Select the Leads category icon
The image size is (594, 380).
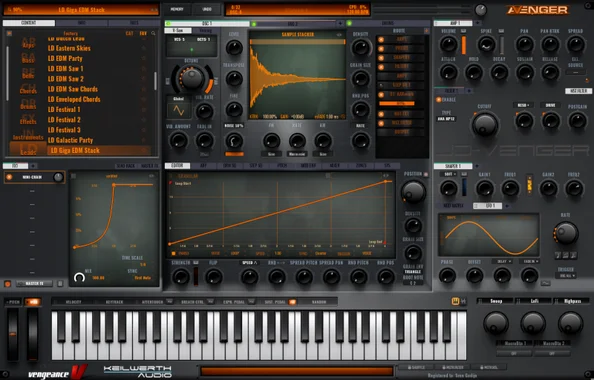click(28, 149)
